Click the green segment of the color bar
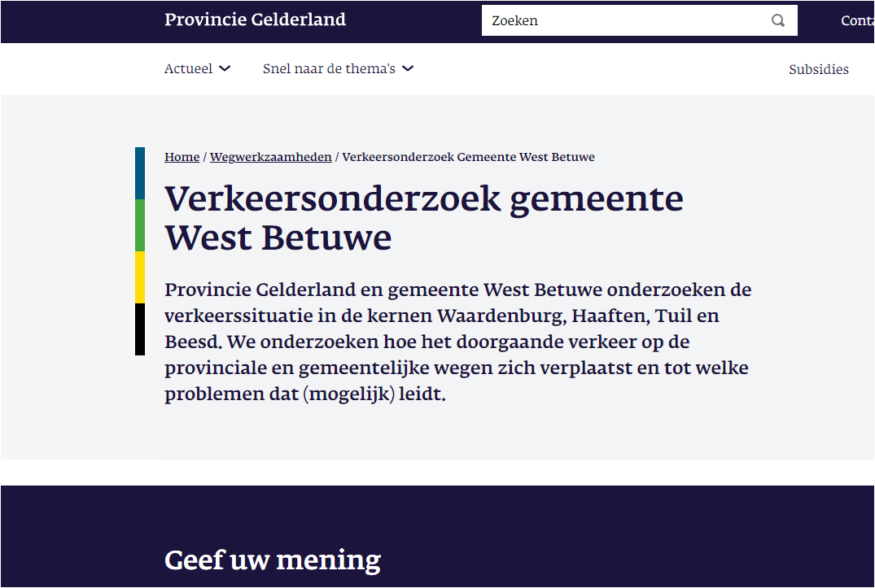The height and width of the screenshot is (588, 875). coord(140,225)
